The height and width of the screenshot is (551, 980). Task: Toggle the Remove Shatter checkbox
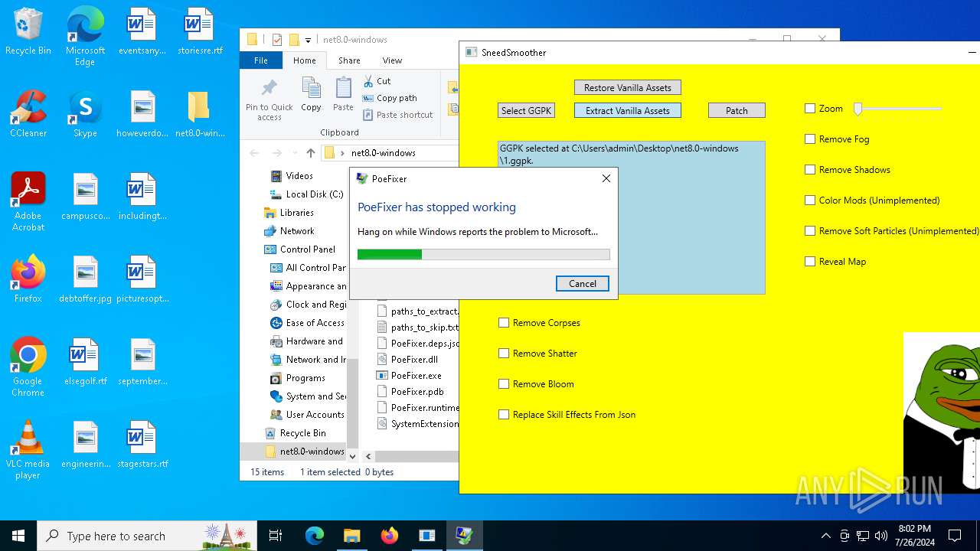coord(504,354)
